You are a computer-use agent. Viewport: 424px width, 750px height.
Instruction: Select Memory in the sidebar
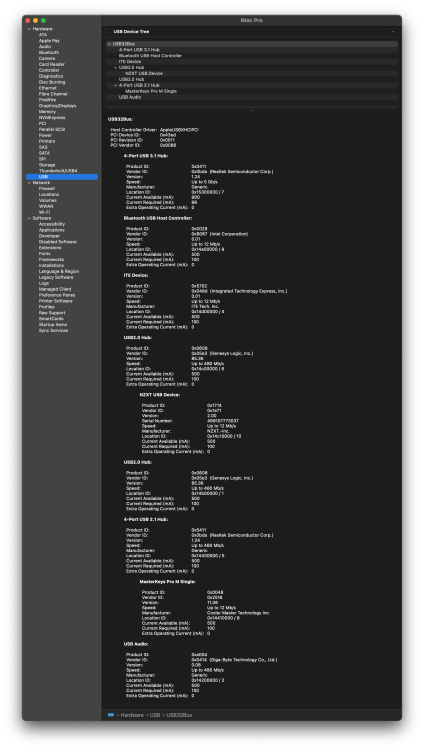tap(47, 111)
